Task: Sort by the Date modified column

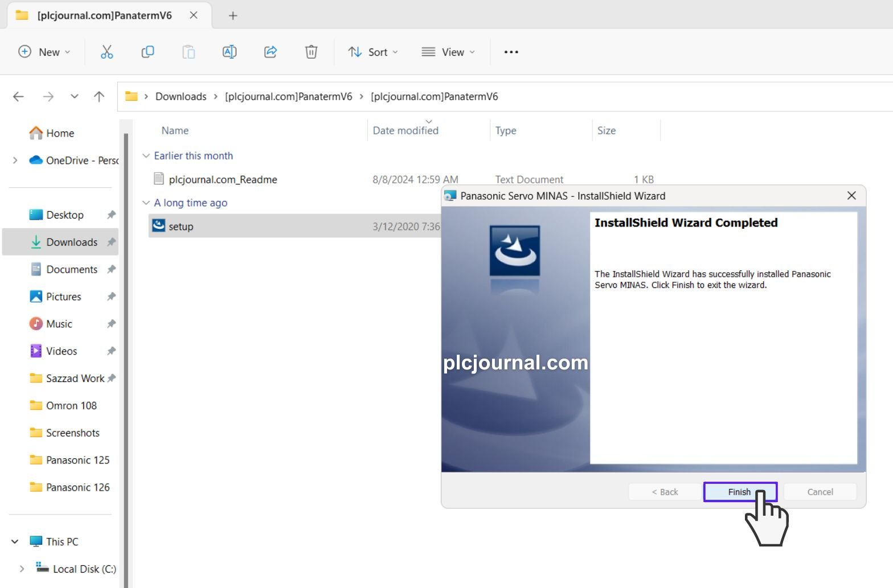Action: point(405,131)
